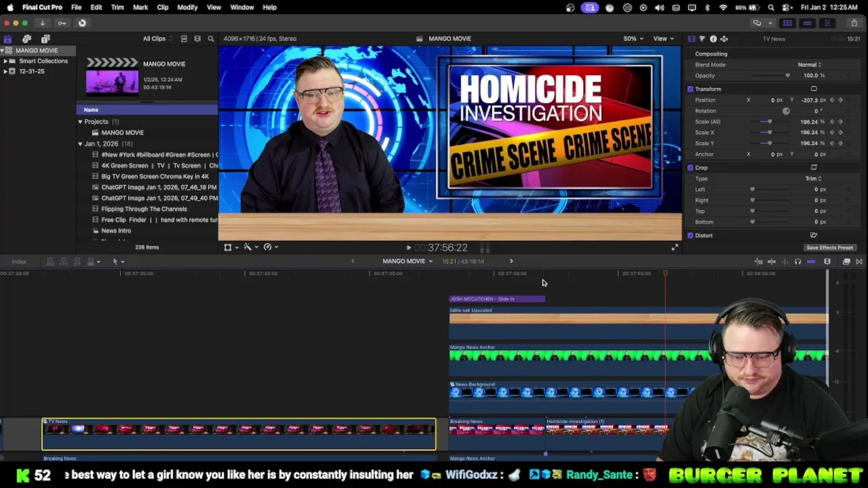Image resolution: width=868 pixels, height=488 pixels.
Task: Open the Clip menu
Action: click(x=163, y=7)
